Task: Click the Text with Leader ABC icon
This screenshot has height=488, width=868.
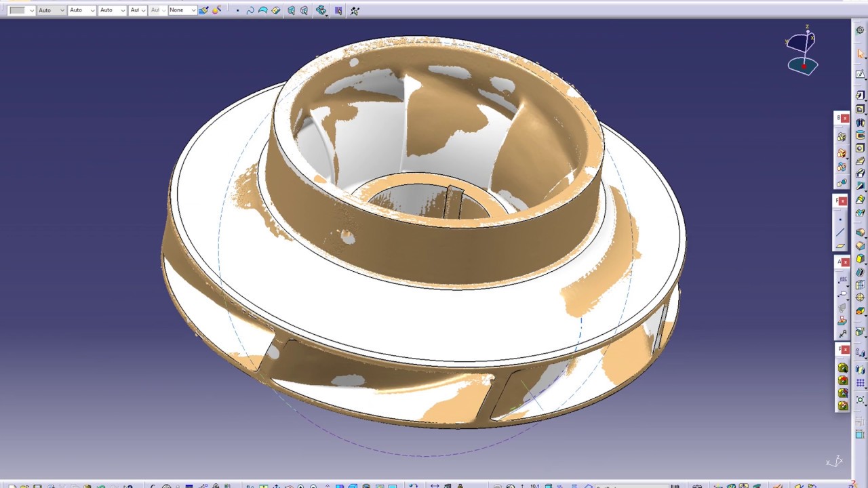Action: click(x=841, y=279)
